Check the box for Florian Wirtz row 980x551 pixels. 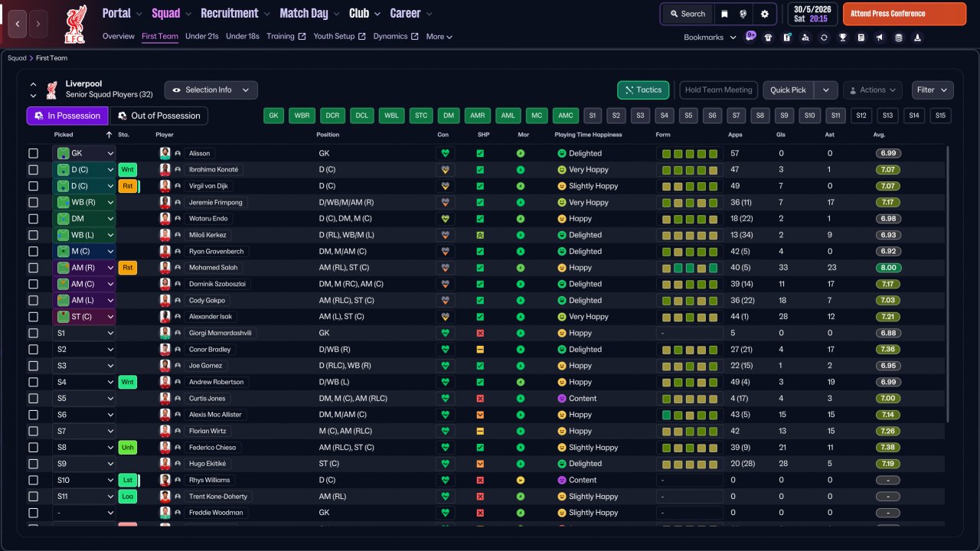33,431
